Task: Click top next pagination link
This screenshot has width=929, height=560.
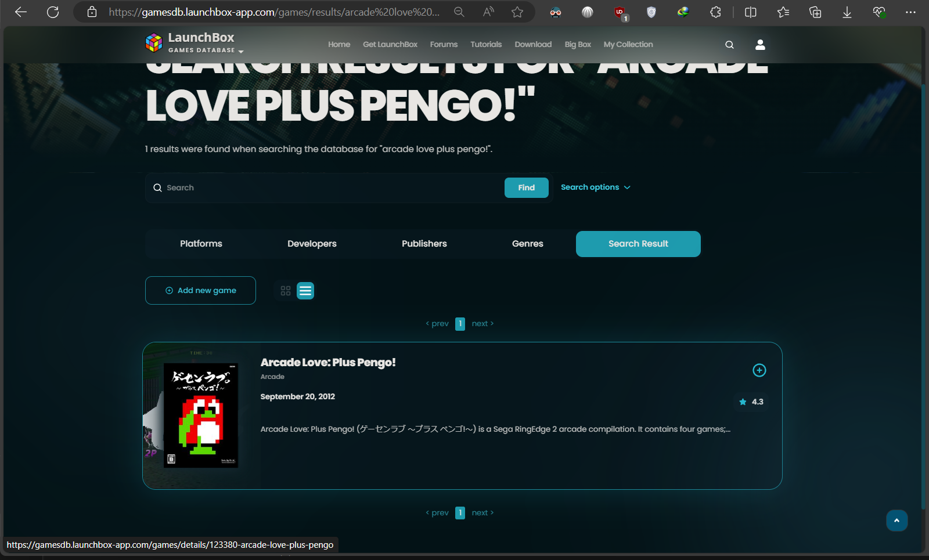Action: tap(482, 324)
